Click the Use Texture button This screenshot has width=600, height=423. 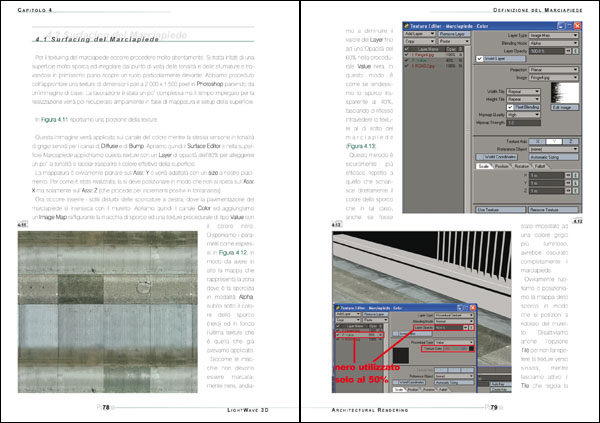[x=501, y=210]
